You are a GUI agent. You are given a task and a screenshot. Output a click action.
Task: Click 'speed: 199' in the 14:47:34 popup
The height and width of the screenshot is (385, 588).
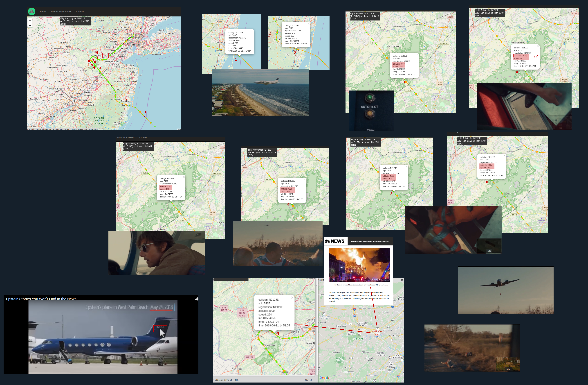coord(164,189)
